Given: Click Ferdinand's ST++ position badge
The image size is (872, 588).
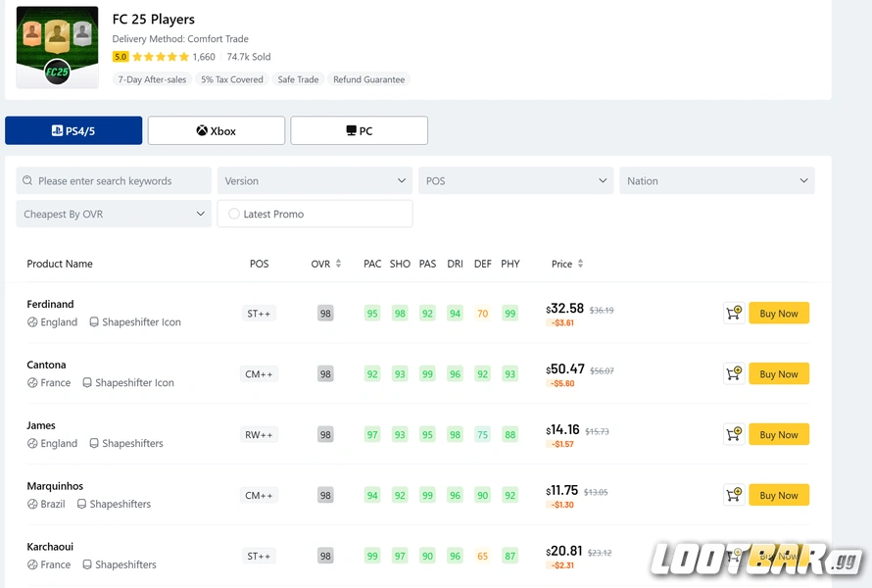Looking at the screenshot, I should pyautogui.click(x=259, y=314).
